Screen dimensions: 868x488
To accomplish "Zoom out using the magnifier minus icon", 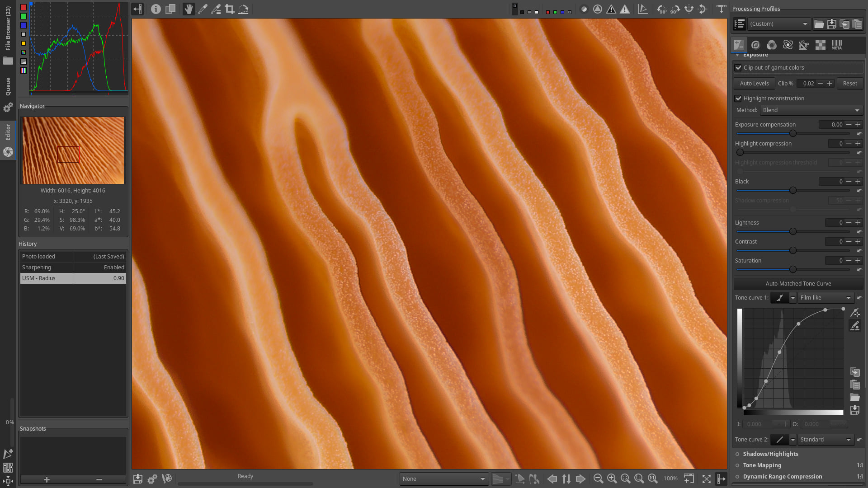I will click(x=598, y=479).
